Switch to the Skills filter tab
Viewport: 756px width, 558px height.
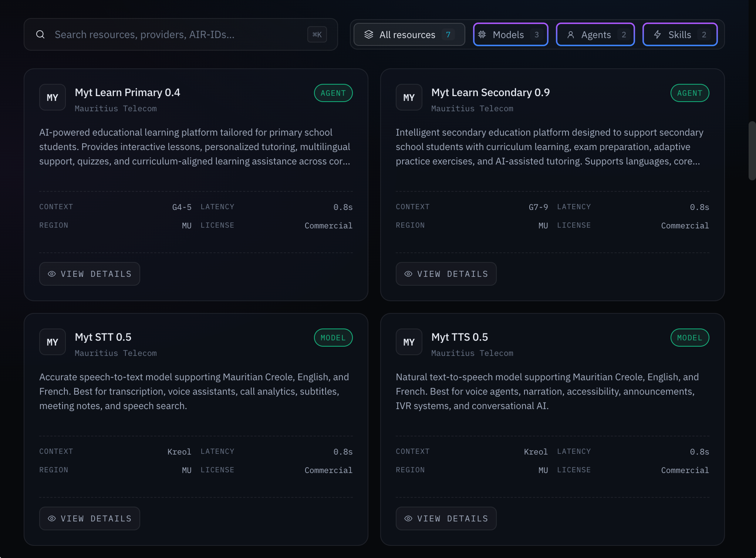[680, 34]
